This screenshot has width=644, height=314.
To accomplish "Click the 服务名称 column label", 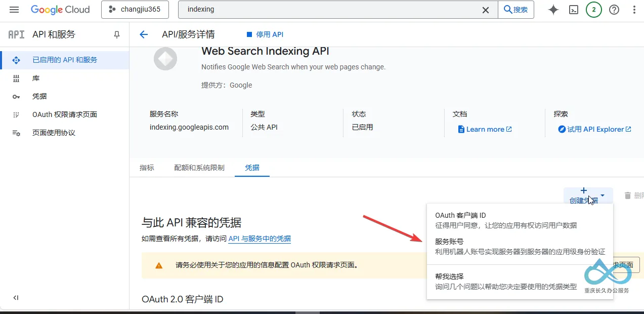I will 164,114.
